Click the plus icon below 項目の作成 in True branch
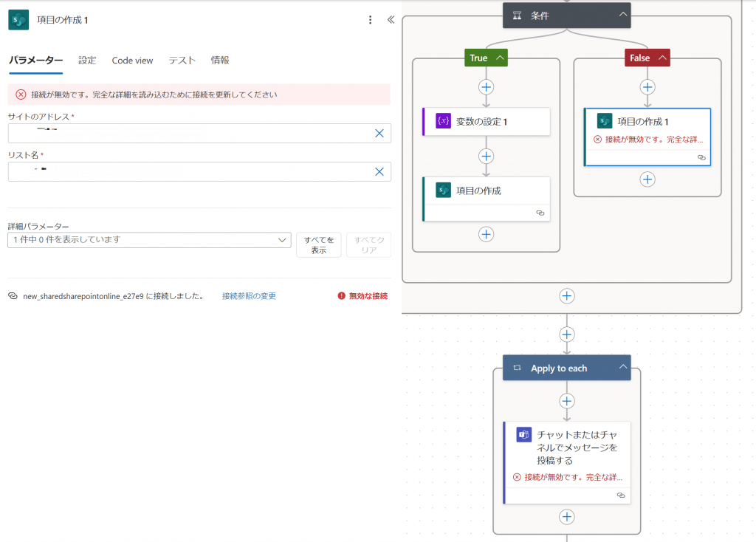The height and width of the screenshot is (542, 756). tap(486, 234)
